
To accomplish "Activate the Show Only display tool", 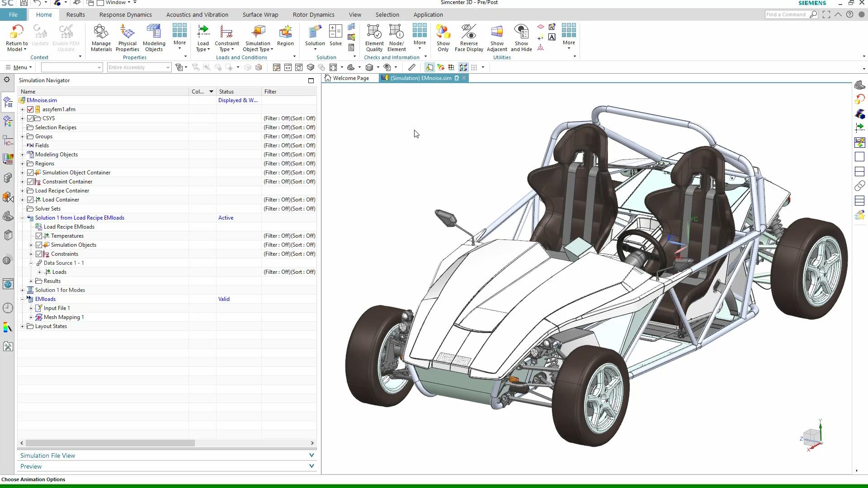I will click(443, 36).
